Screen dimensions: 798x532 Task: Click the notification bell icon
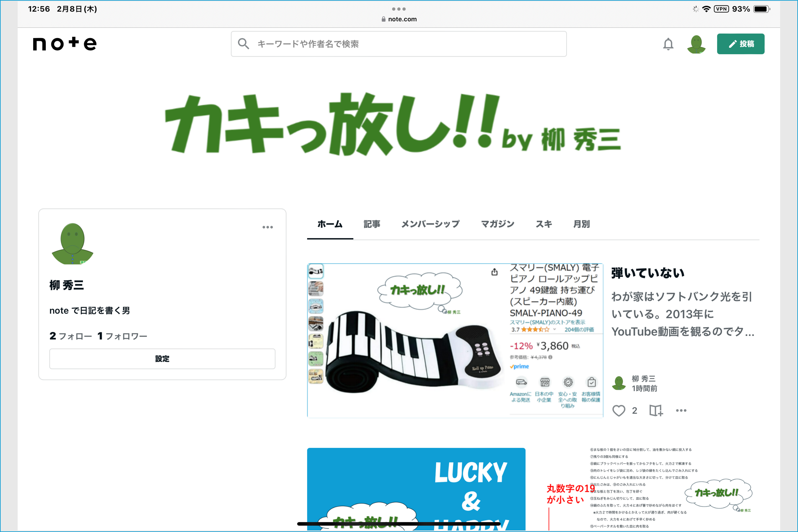click(x=668, y=44)
